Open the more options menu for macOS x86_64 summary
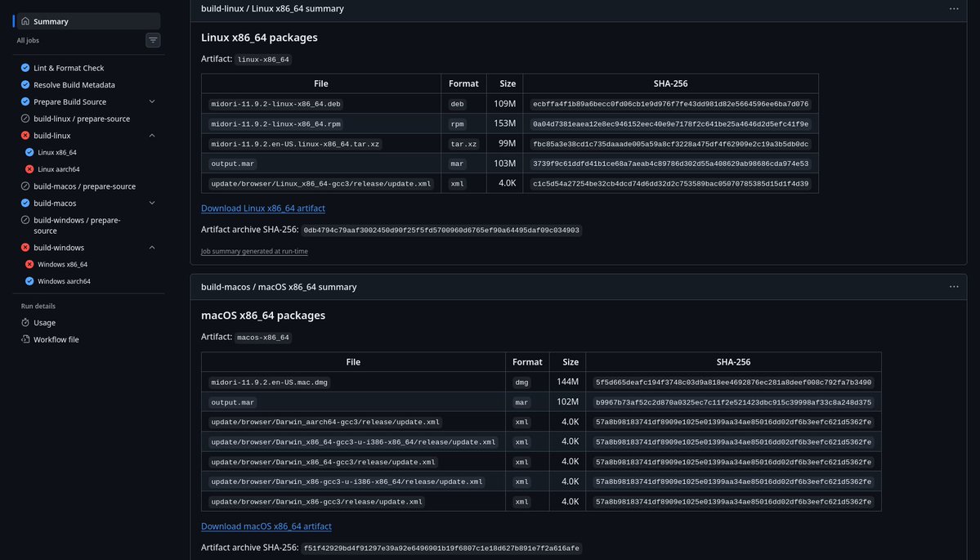This screenshot has height=560, width=980. tap(954, 287)
